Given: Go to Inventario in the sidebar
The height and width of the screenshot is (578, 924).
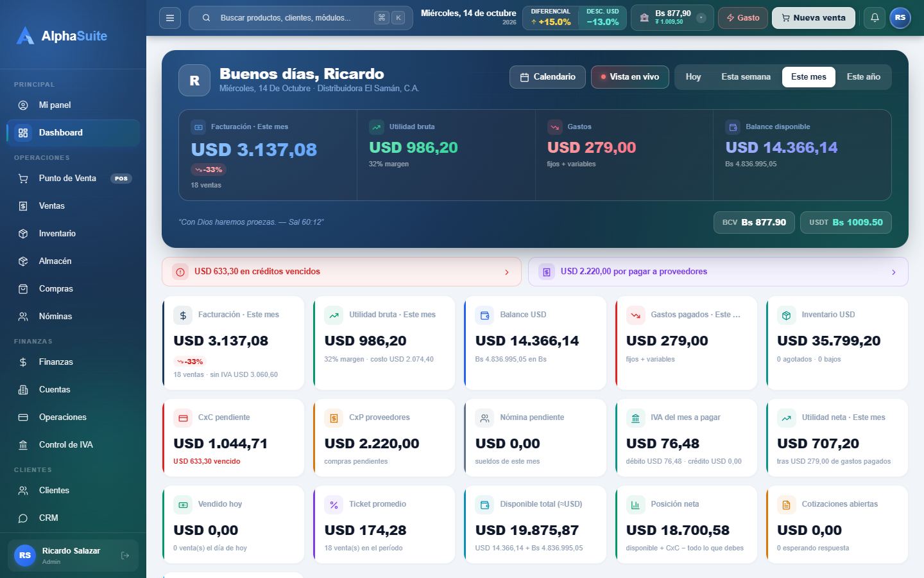Looking at the screenshot, I should pyautogui.click(x=73, y=234).
